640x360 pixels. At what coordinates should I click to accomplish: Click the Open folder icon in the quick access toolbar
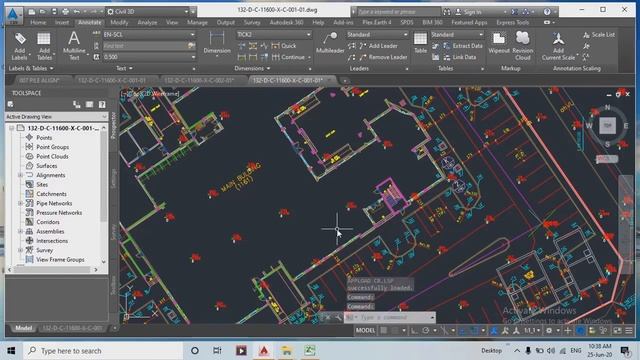[42, 11]
